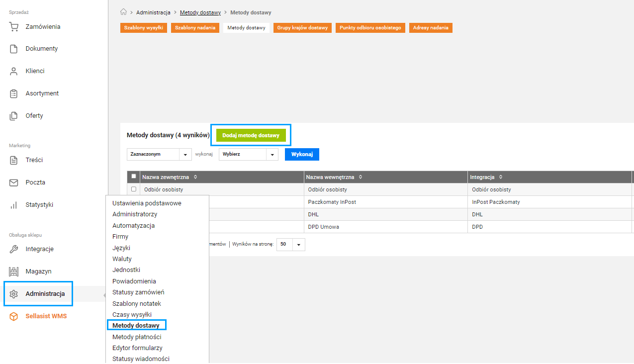This screenshot has width=634, height=364.
Task: Open the Zaznaczonym dropdown
Action: 159,155
